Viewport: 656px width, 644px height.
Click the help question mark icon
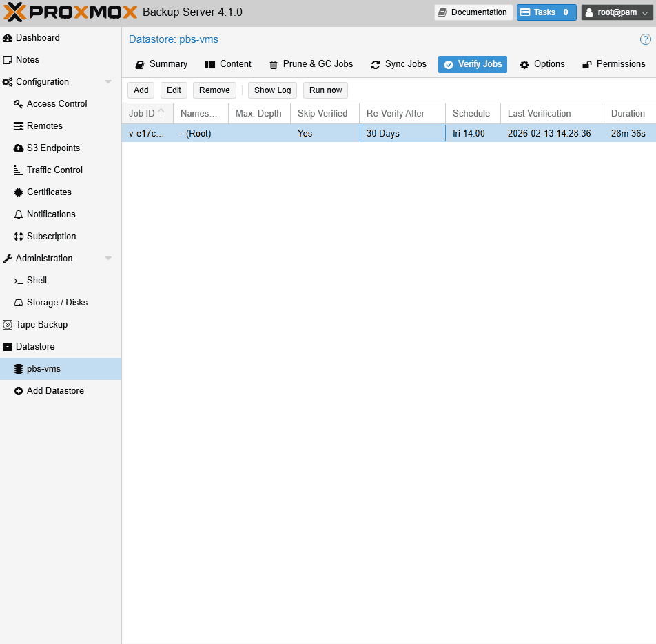pos(646,39)
